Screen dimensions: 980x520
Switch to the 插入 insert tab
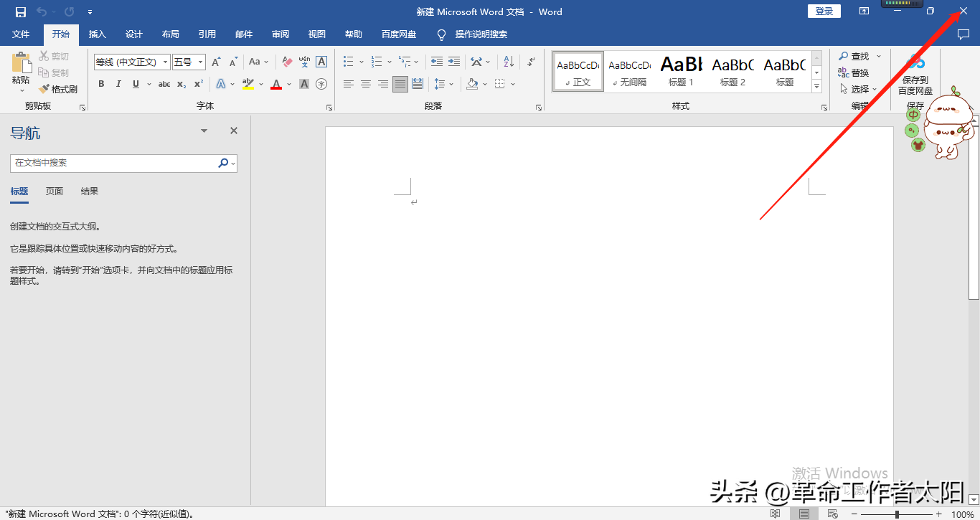tap(97, 34)
